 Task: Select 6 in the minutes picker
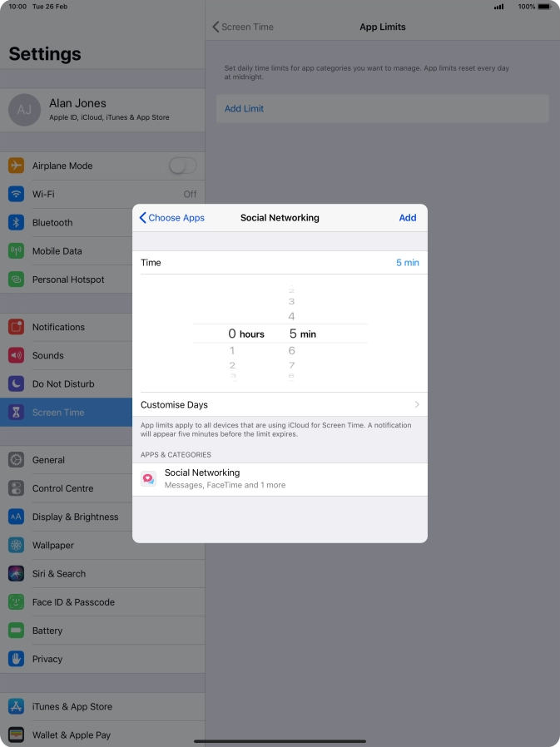point(291,351)
